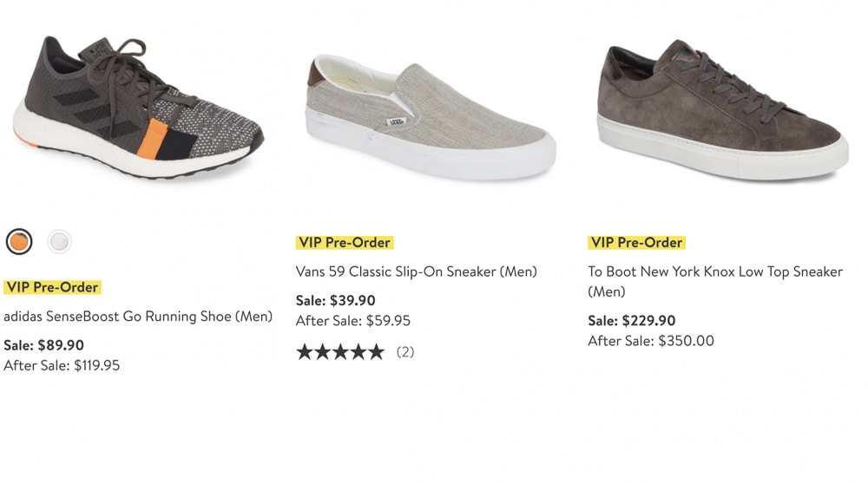Click the Sale: $229.90 price
This screenshot has height=484, width=868.
coord(632,320)
